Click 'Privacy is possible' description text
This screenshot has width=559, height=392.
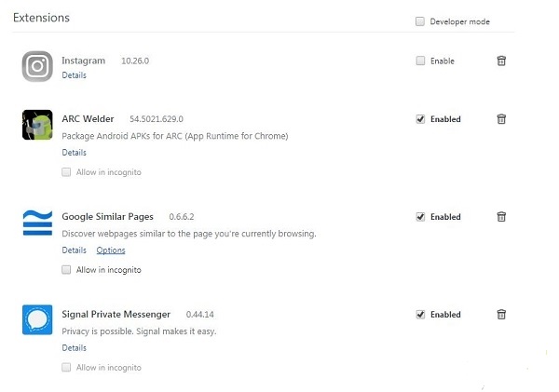139,331
